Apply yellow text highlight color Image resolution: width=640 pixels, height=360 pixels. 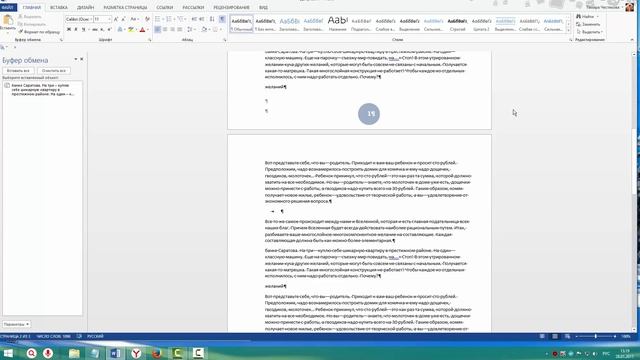pos(130,29)
